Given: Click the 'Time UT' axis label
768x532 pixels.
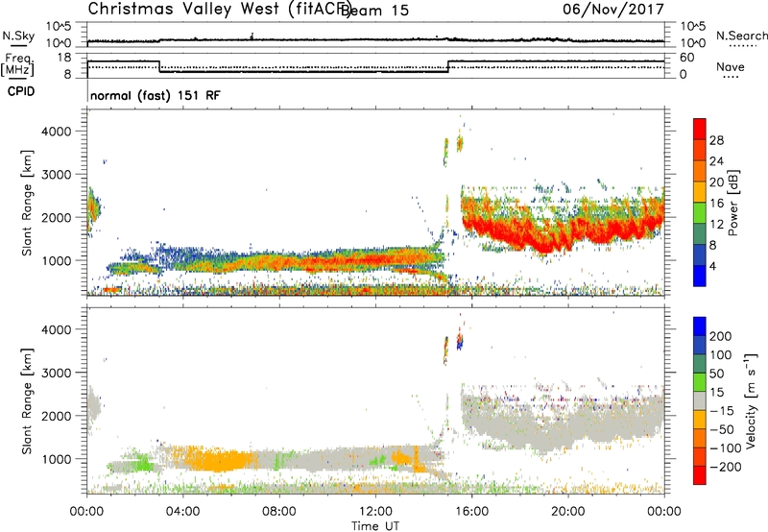Looking at the screenshot, I should pyautogui.click(x=375, y=525).
